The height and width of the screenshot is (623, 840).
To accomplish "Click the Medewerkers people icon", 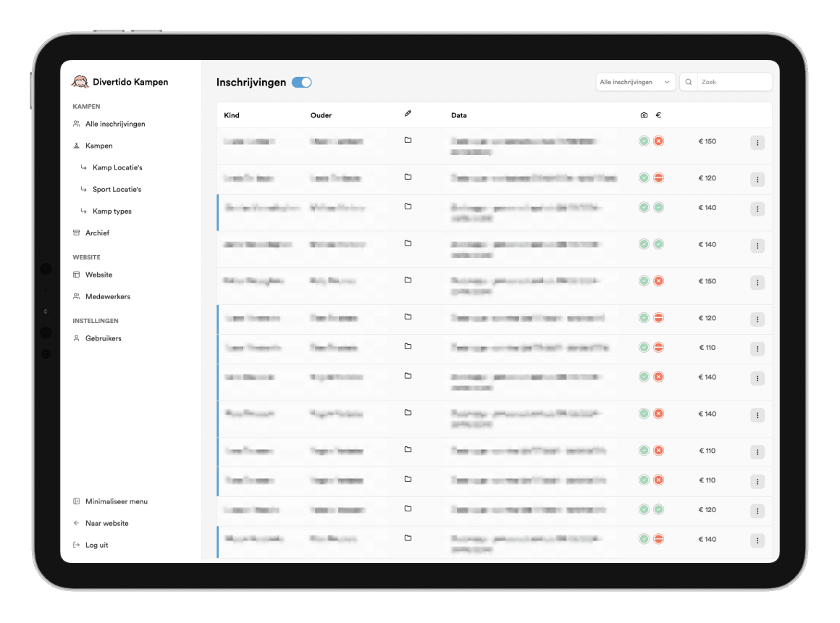I will [x=77, y=296].
